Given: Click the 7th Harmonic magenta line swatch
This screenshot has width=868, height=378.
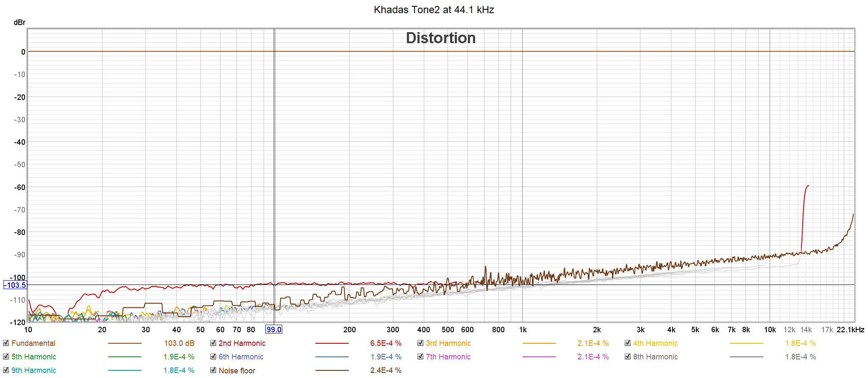Looking at the screenshot, I should click(539, 357).
